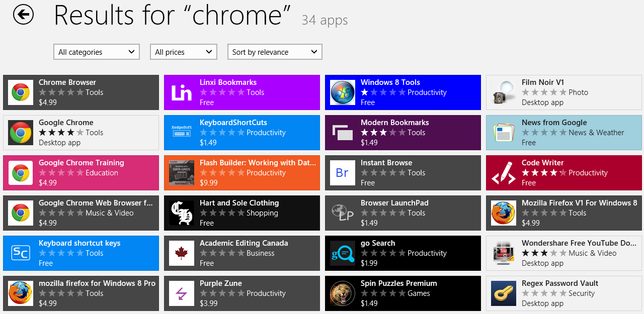644x314 pixels.
Task: Click the Academic Editing Canada maple leaf icon
Action: [181, 253]
